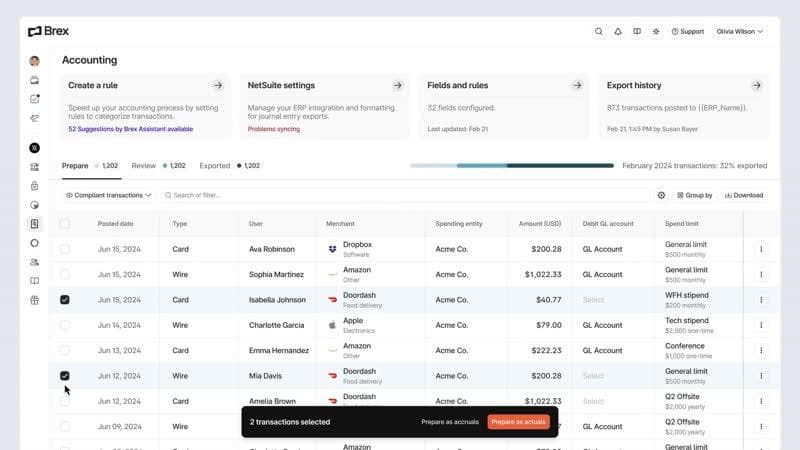This screenshot has height=450, width=800.
Task: Click the February 2024 export progress bar
Action: point(511,165)
